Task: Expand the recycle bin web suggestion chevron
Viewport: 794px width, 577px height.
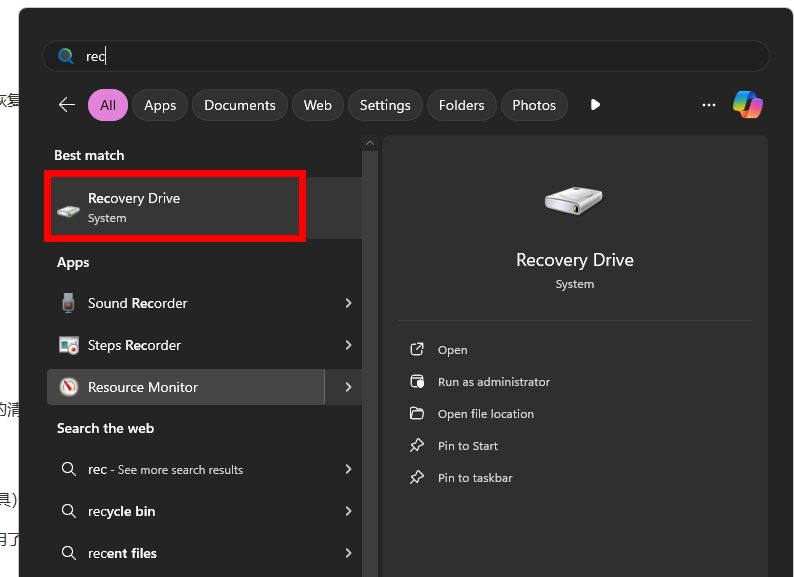Action: click(x=348, y=511)
